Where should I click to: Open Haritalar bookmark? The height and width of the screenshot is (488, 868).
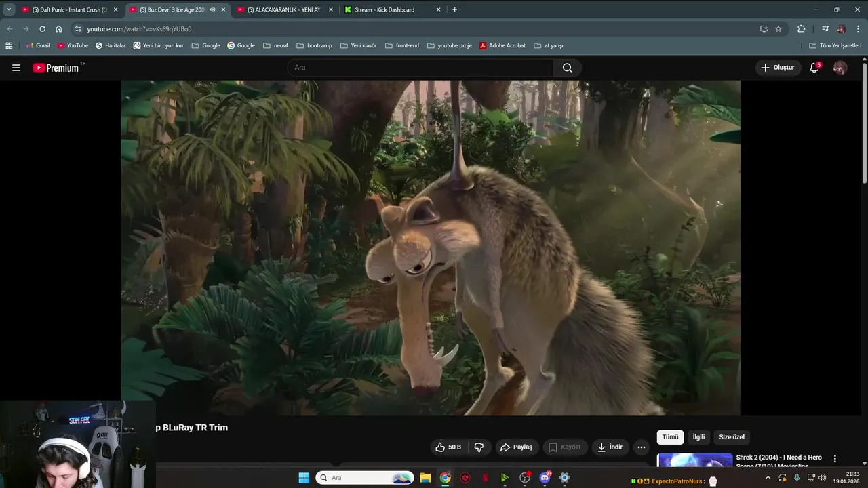click(111, 45)
